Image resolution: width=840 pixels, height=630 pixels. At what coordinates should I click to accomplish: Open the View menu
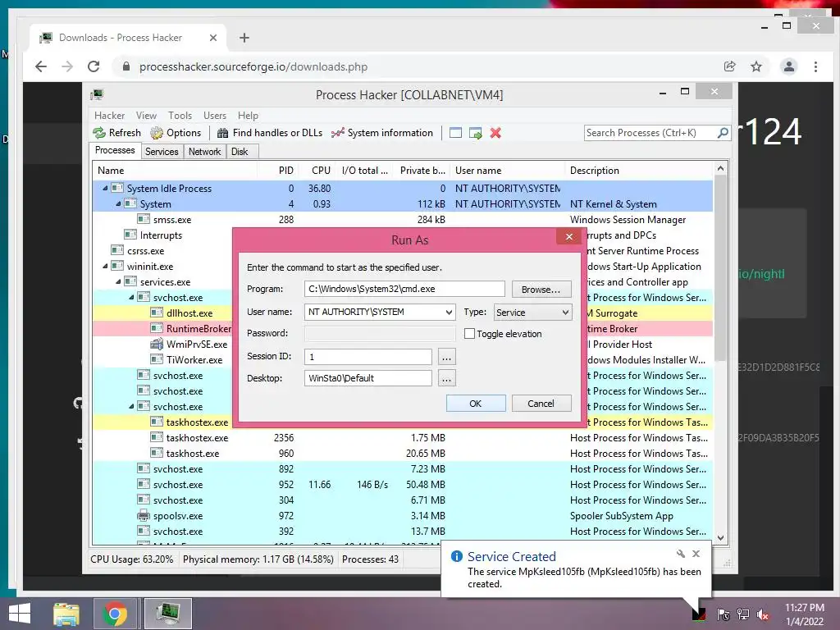tap(146, 115)
